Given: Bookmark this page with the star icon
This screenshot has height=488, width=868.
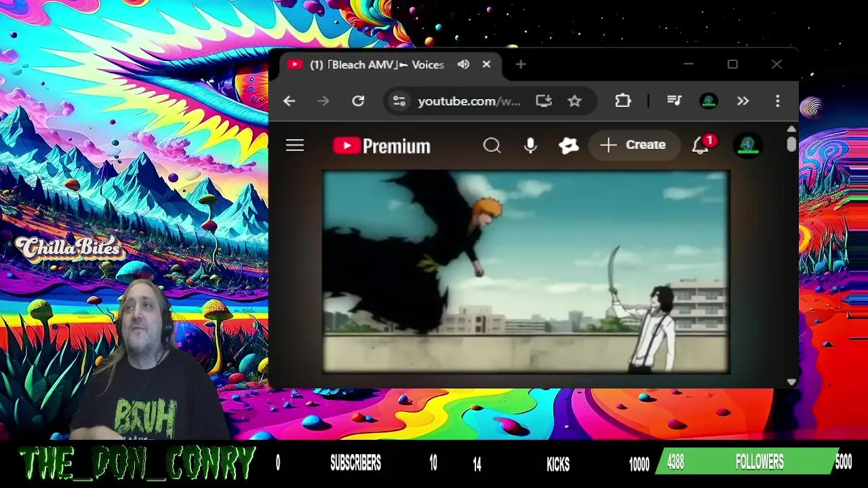Looking at the screenshot, I should point(574,101).
